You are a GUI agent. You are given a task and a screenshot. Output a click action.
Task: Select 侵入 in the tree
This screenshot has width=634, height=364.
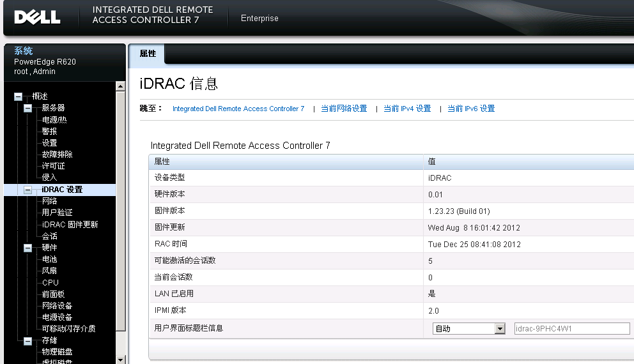pyautogui.click(x=49, y=178)
